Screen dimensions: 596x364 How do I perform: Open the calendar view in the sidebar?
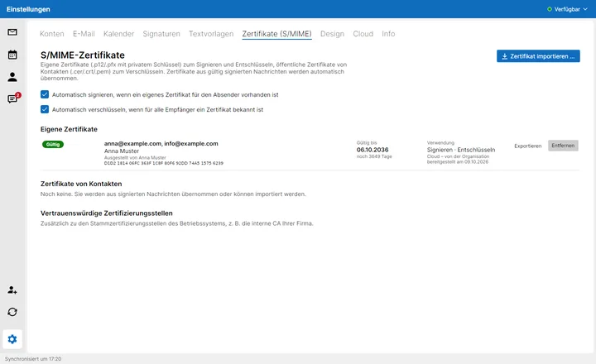pyautogui.click(x=12, y=55)
